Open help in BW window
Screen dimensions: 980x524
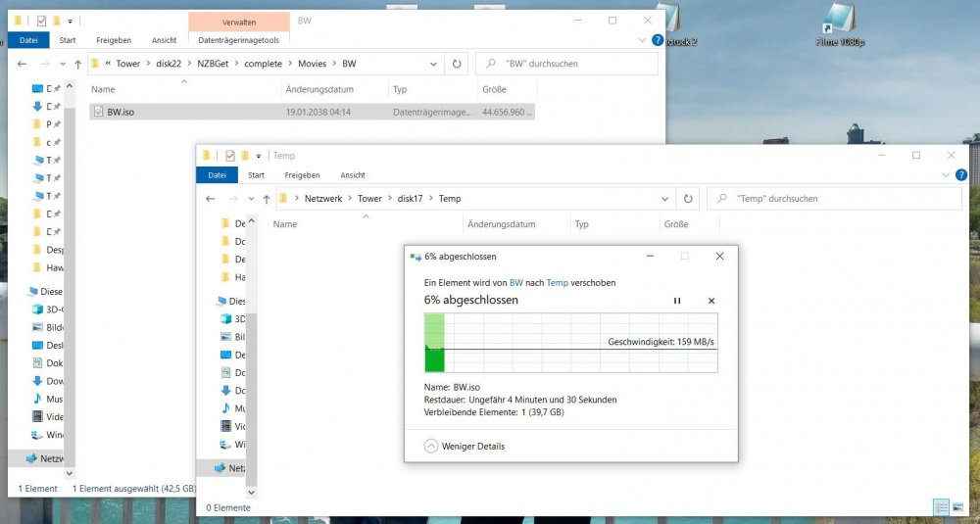pos(658,40)
